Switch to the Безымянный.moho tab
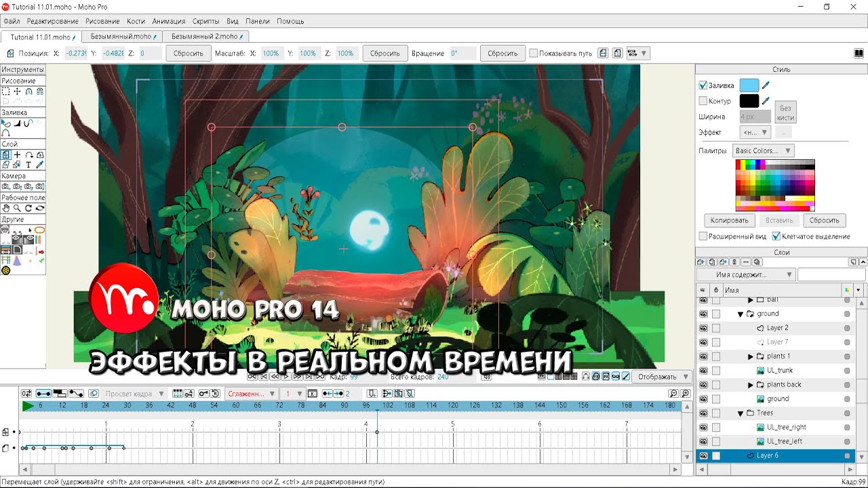 (x=122, y=37)
